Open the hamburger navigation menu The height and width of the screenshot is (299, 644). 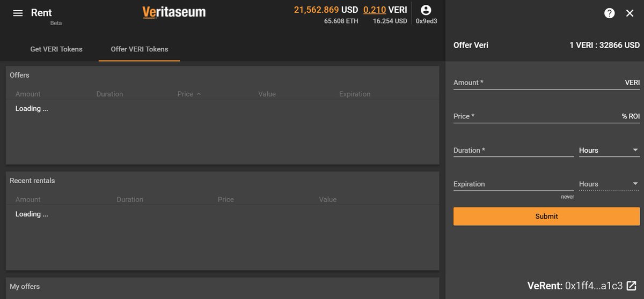[x=18, y=13]
